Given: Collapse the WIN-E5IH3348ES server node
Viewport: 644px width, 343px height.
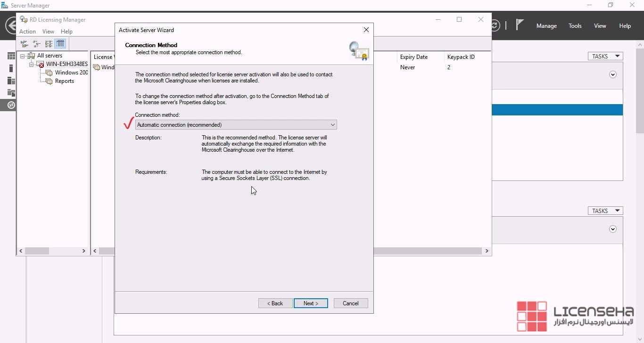Looking at the screenshot, I should pos(31,65).
